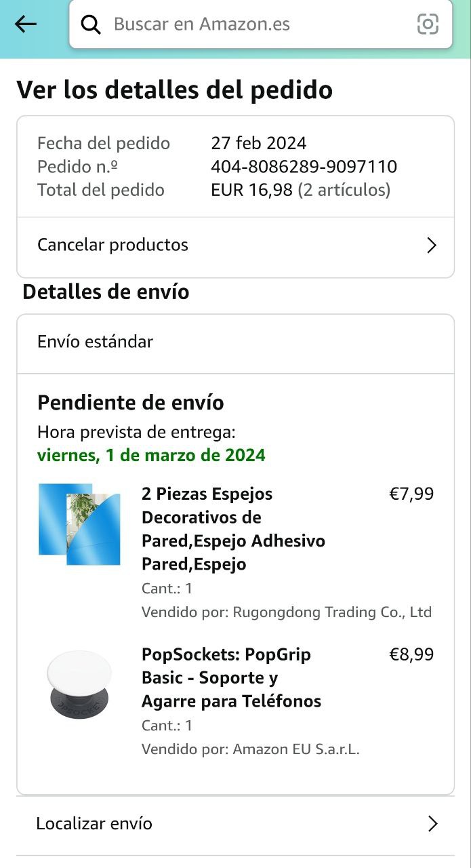Tap the search magnifier icon
The image size is (471, 868).
(x=91, y=24)
